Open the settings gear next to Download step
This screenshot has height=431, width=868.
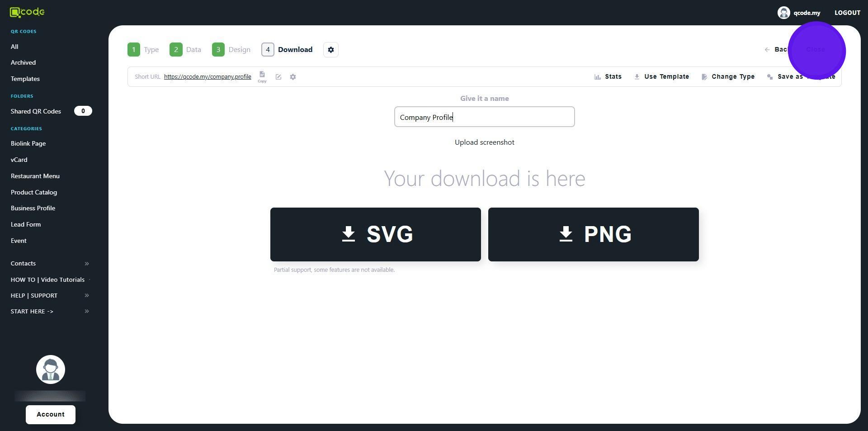(x=331, y=50)
